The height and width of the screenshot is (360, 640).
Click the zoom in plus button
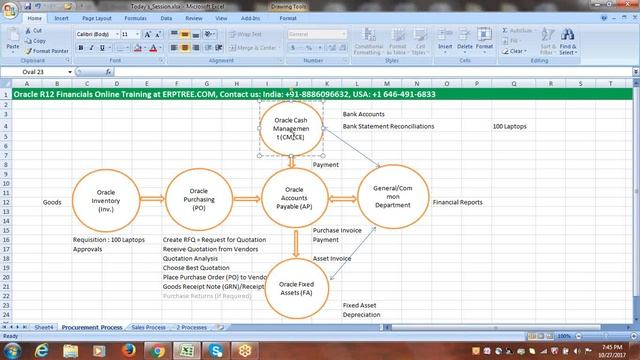pyautogui.click(x=633, y=336)
